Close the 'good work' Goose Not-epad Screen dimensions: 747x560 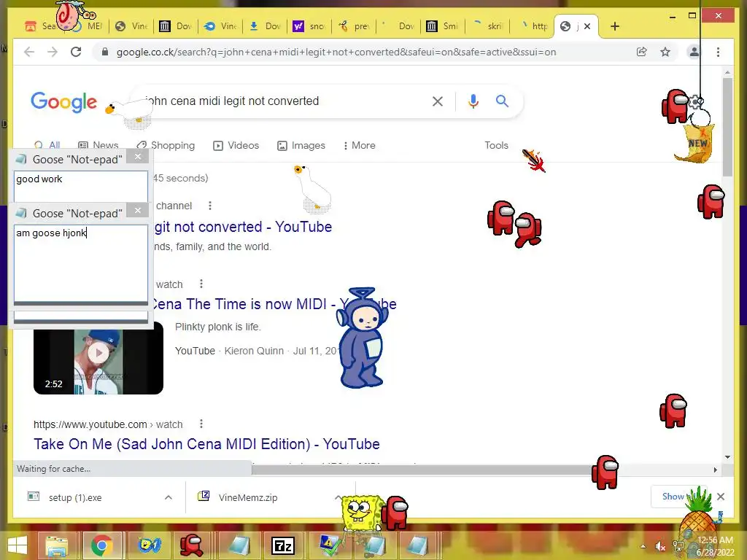138,157
